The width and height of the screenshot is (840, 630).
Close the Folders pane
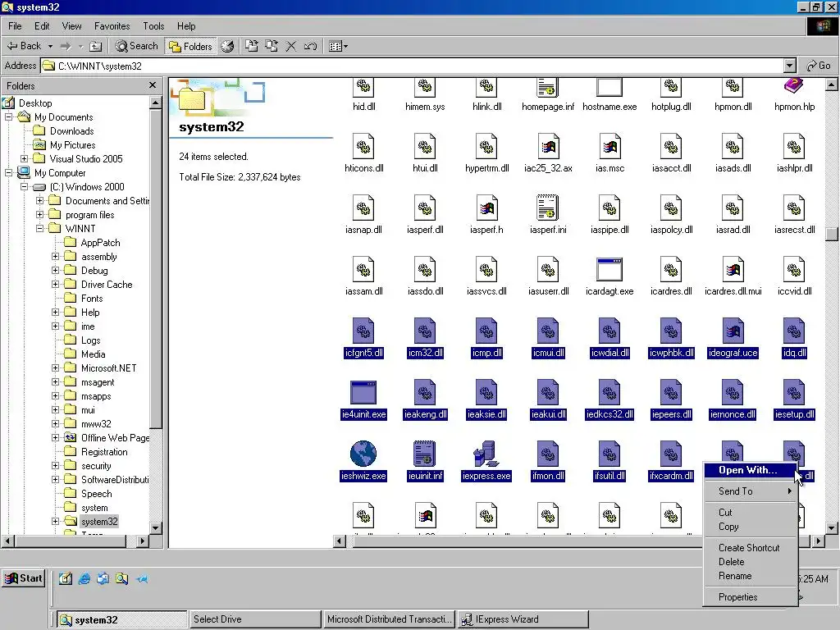coord(153,85)
